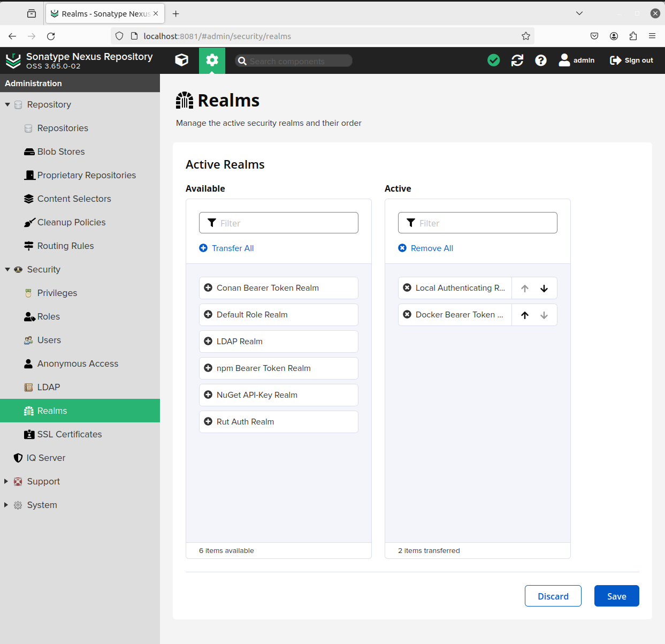
Task: Collapse the Repository tree section
Action: click(x=7, y=105)
